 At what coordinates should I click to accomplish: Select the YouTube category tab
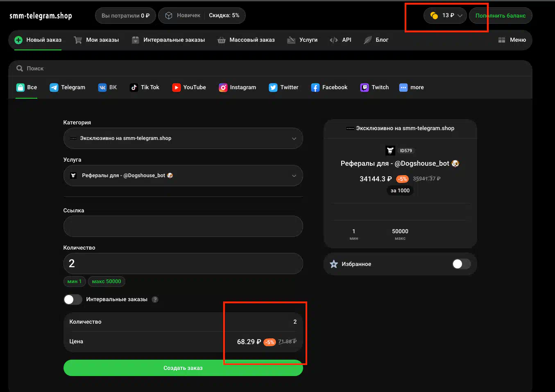(189, 88)
